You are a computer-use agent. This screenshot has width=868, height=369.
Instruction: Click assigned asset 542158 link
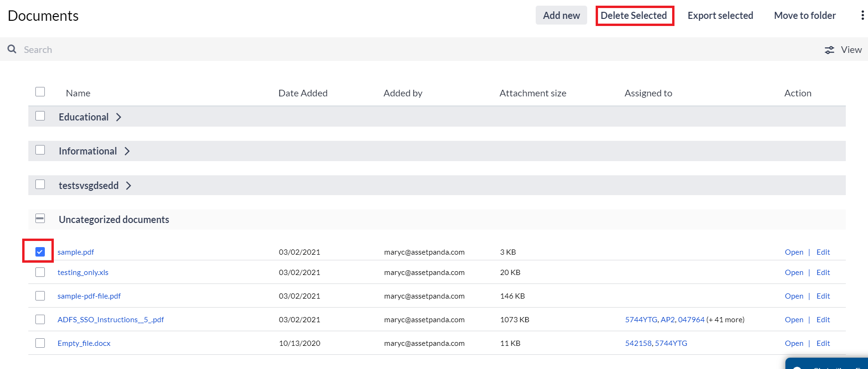coord(638,343)
